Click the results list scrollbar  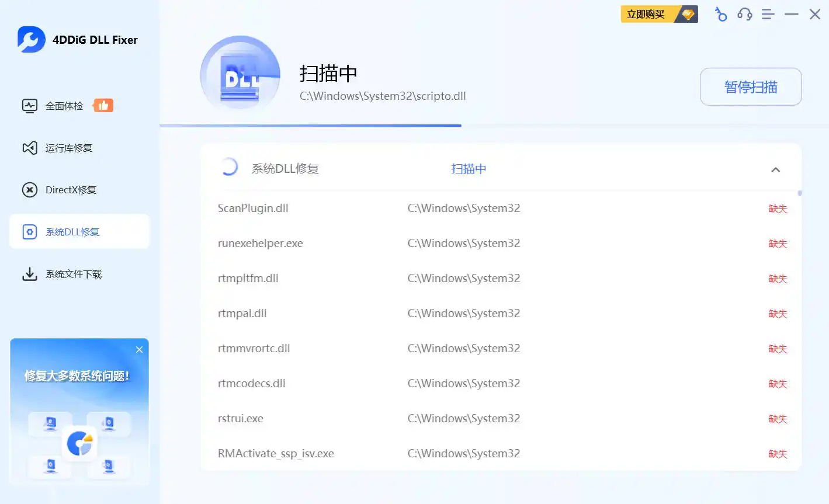point(800,193)
